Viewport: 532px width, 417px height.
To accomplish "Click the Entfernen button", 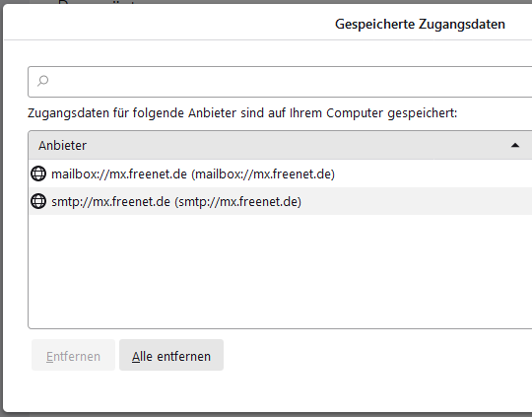I will pyautogui.click(x=73, y=355).
